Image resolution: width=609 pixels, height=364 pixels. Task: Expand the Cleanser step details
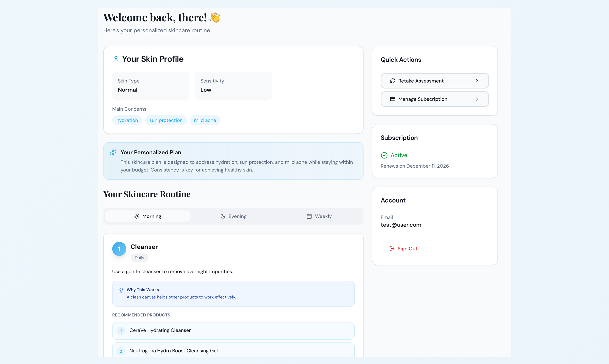pos(144,247)
